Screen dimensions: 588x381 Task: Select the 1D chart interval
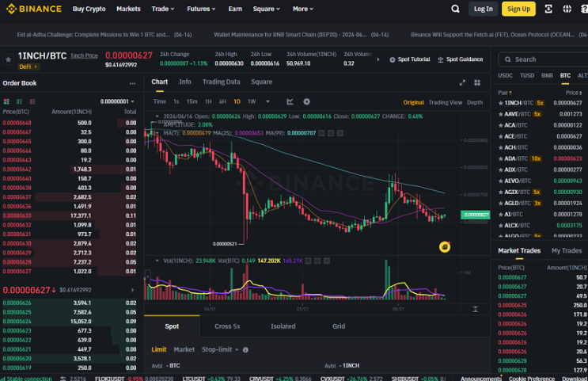coord(237,101)
